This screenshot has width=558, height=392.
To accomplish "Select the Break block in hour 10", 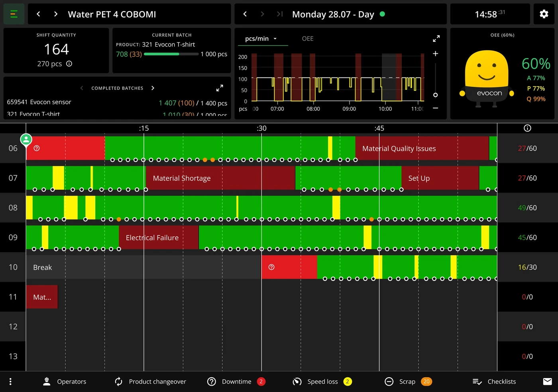I will tap(143, 267).
